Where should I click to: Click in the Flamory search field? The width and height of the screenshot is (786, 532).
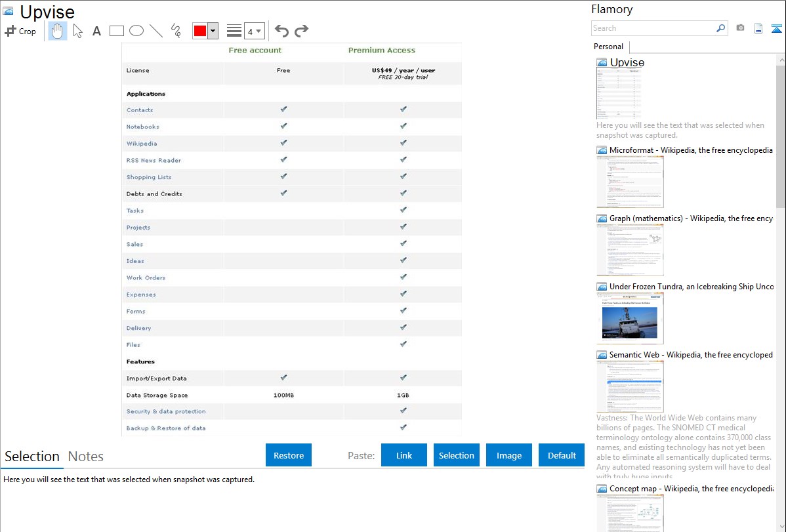tap(653, 28)
